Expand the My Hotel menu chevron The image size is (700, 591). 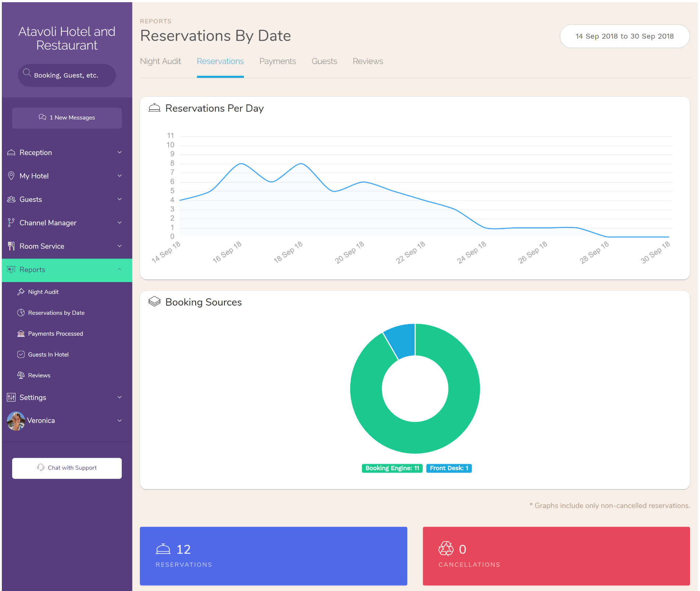pyautogui.click(x=120, y=176)
